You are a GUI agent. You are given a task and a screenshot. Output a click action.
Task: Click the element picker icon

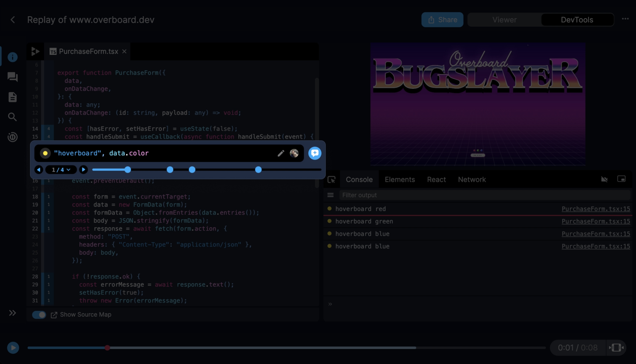331,180
